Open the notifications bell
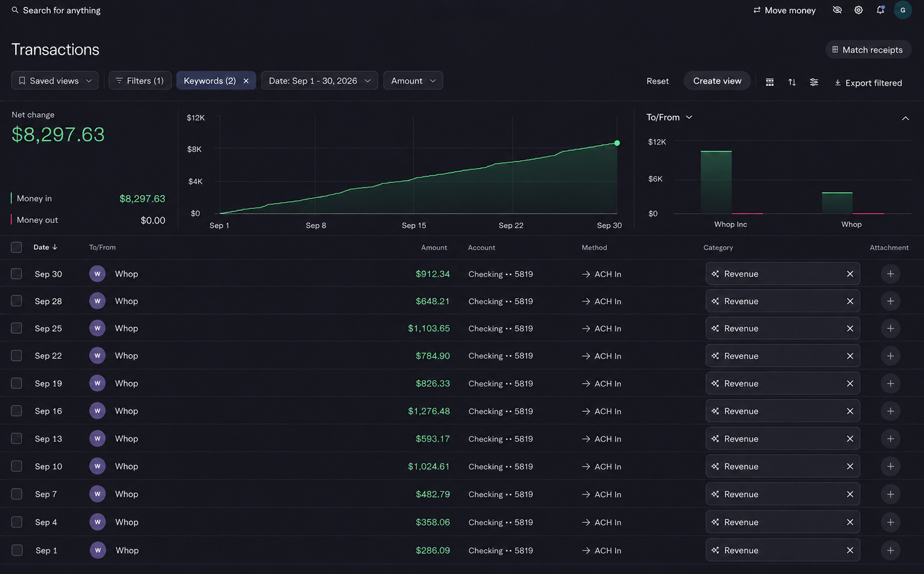This screenshot has width=924, height=574. pyautogui.click(x=880, y=10)
